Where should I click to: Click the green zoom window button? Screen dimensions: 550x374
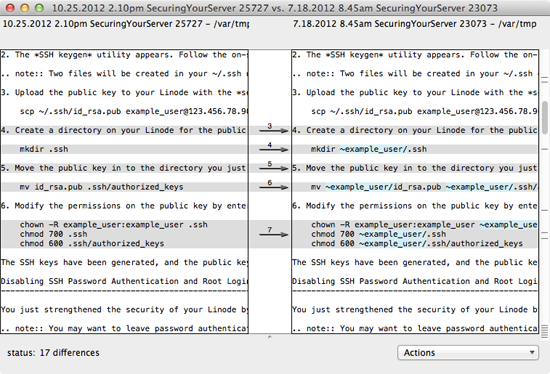pyautogui.click(x=39, y=8)
